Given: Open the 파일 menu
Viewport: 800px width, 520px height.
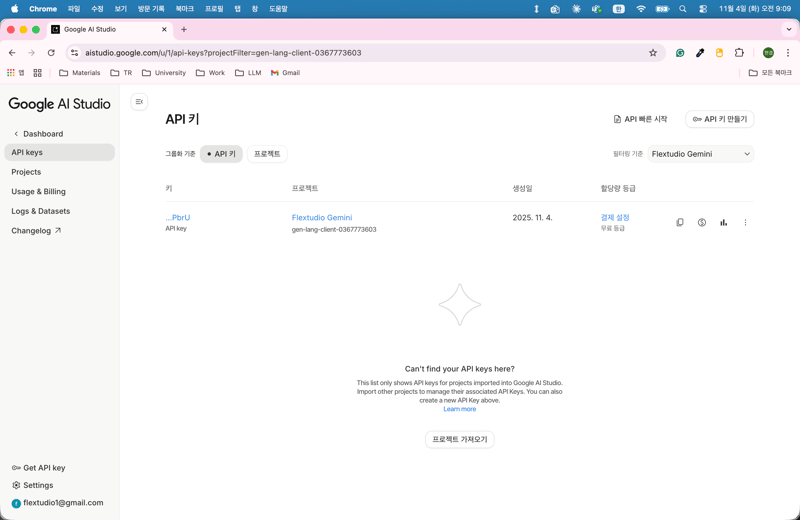Looking at the screenshot, I should [74, 9].
